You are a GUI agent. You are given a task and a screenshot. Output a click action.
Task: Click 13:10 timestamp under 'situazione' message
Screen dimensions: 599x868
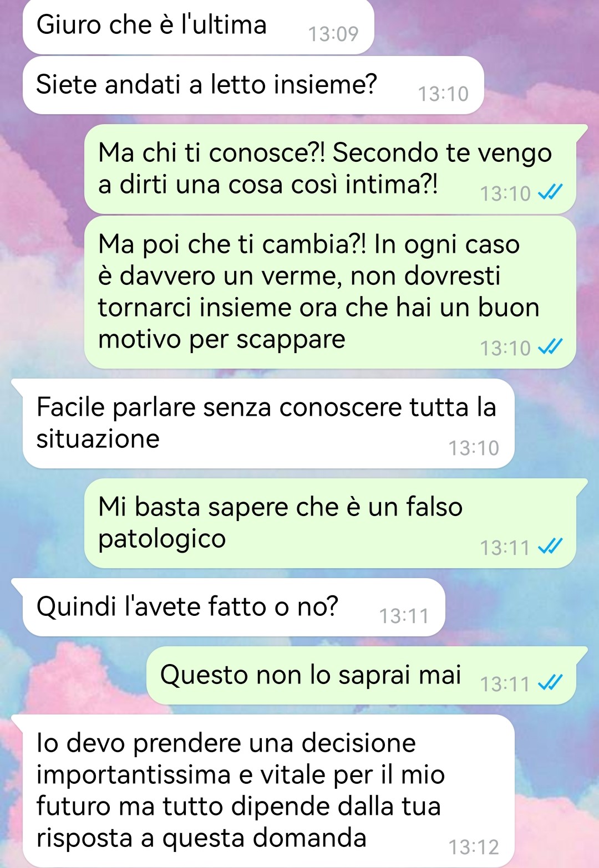(x=474, y=448)
